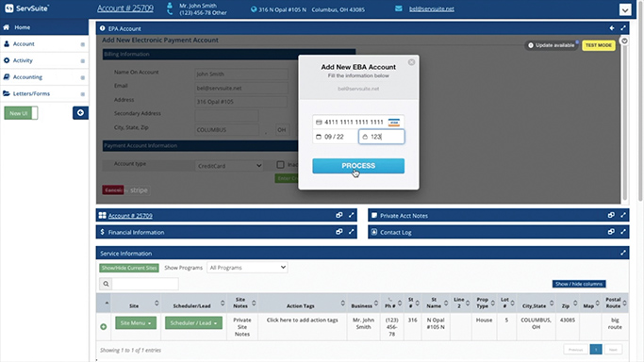Image resolution: width=644 pixels, height=362 pixels.
Task: Click the bel@servsuite.net email link
Action: click(432, 8)
